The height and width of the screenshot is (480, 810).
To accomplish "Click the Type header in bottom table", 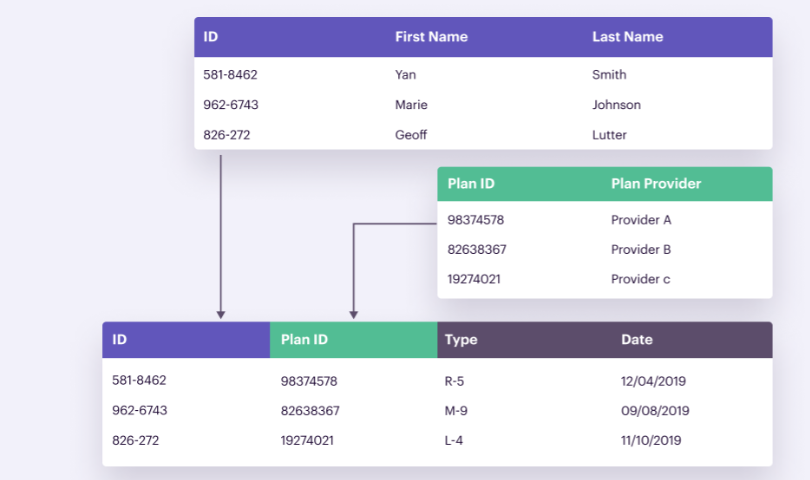I will point(461,339).
